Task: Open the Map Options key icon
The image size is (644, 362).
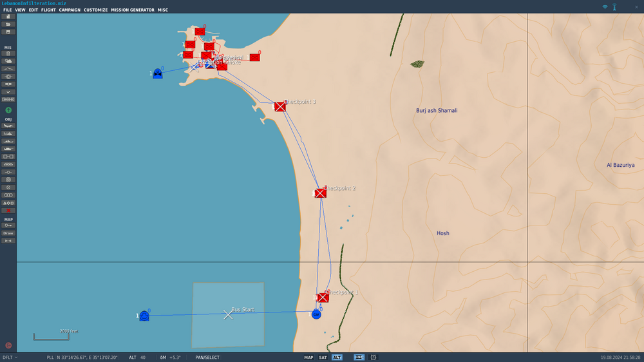Action: 8,225
